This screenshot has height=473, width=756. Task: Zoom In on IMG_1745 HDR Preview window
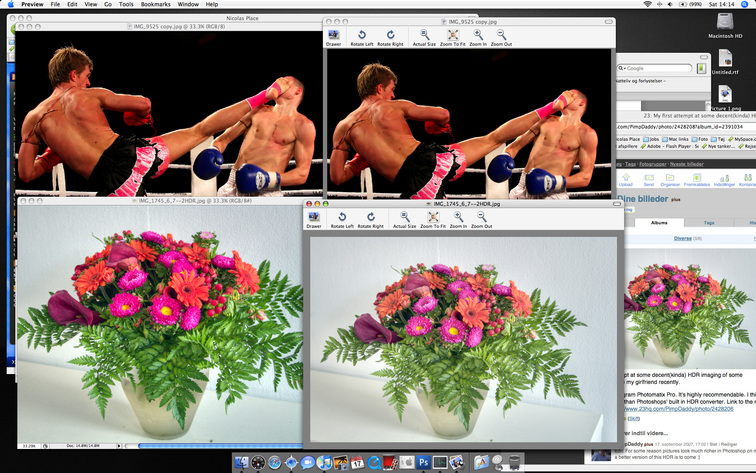point(458,220)
